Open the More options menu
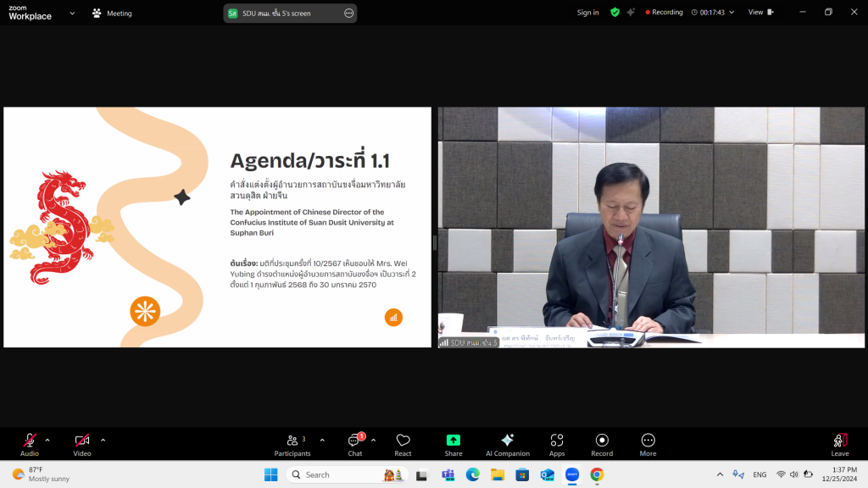This screenshot has height=488, width=868. [x=648, y=444]
